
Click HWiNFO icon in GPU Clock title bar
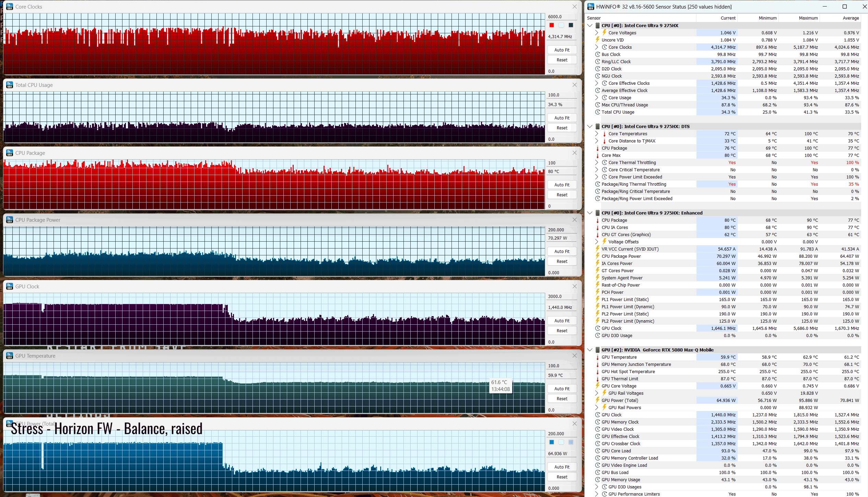coord(10,286)
